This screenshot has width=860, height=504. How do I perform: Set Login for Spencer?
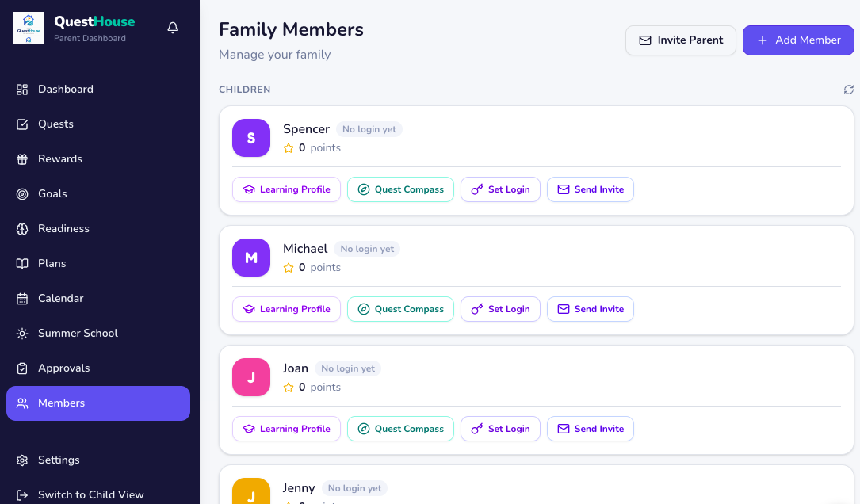tap(500, 189)
